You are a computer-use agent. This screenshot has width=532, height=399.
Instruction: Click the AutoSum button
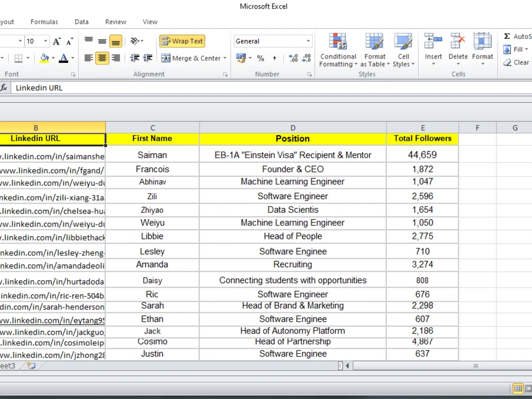[517, 36]
